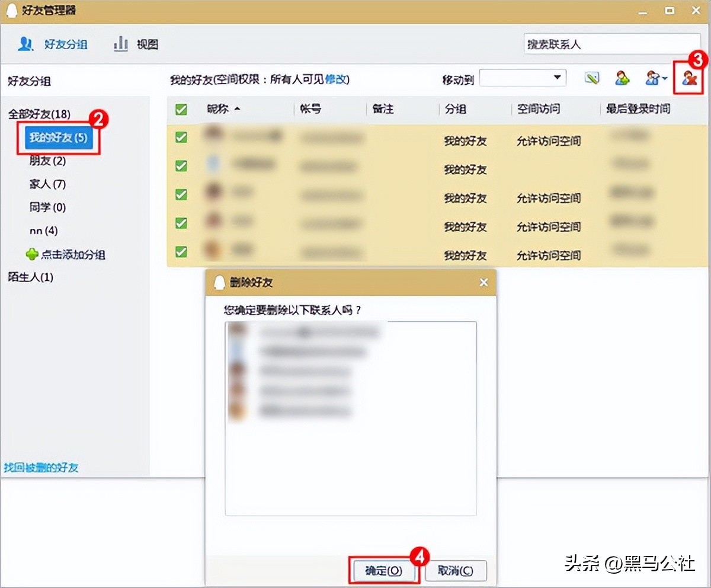Click the 视图 chart icon
This screenshot has width=711, height=588.
click(120, 43)
